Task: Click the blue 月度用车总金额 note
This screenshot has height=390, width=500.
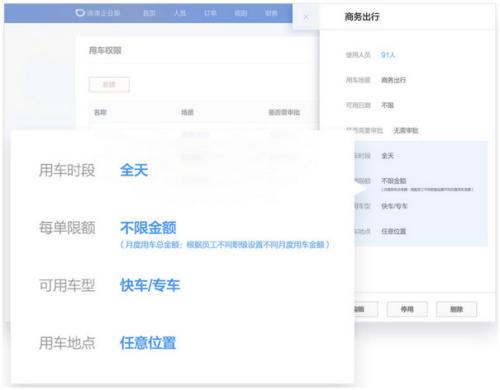Action: click(225, 245)
